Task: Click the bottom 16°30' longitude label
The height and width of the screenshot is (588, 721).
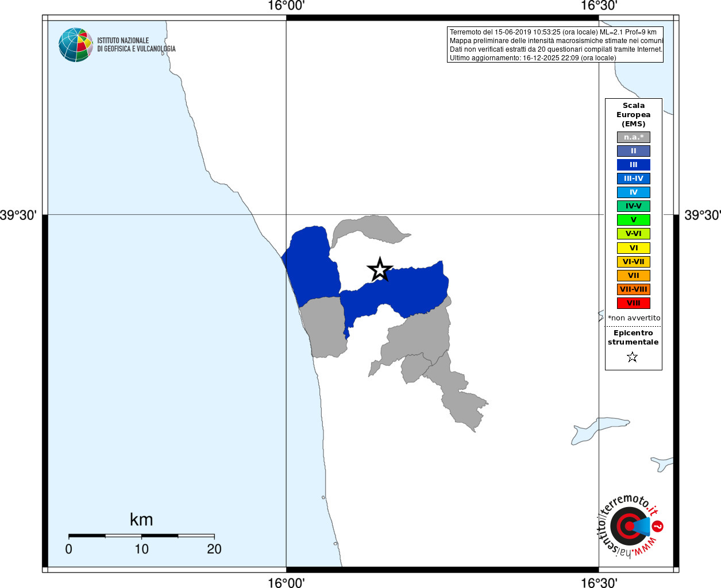Action: (x=599, y=582)
